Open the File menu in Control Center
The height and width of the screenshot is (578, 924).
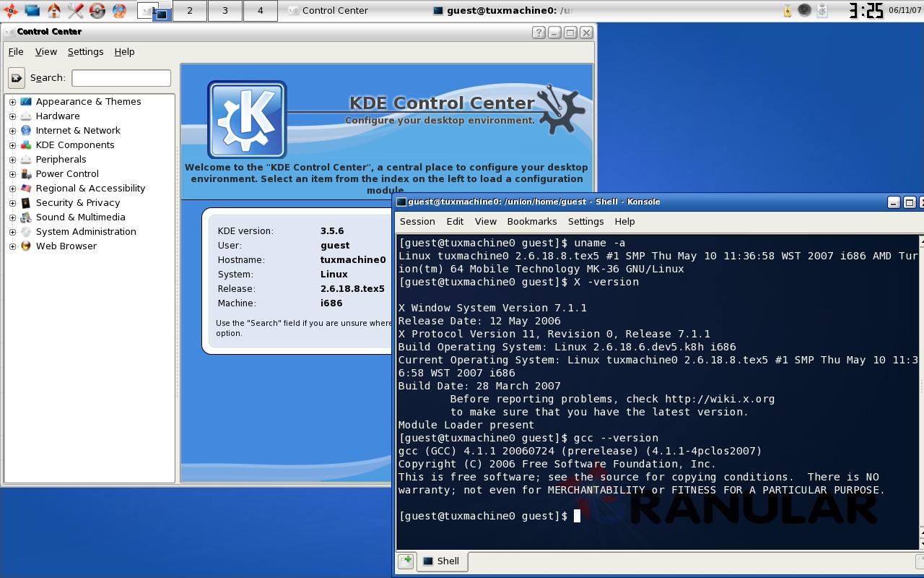click(x=16, y=51)
